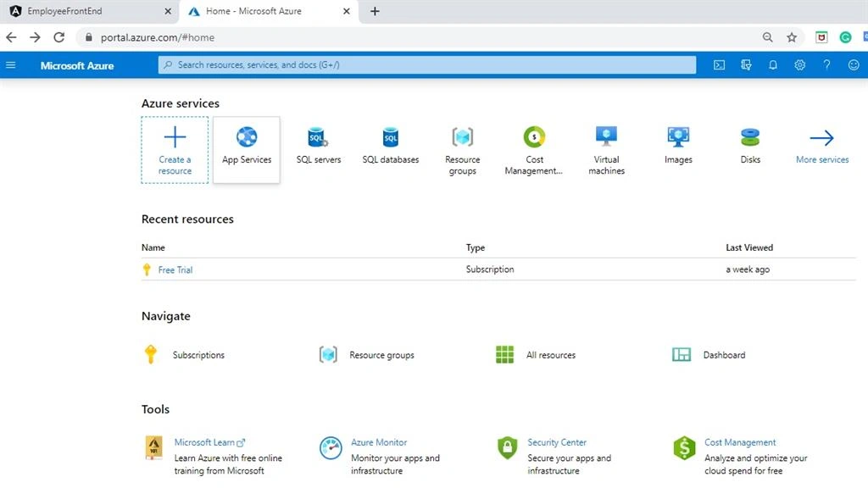
Task: Close the EmployeeFrontEnd tab
Action: (168, 11)
